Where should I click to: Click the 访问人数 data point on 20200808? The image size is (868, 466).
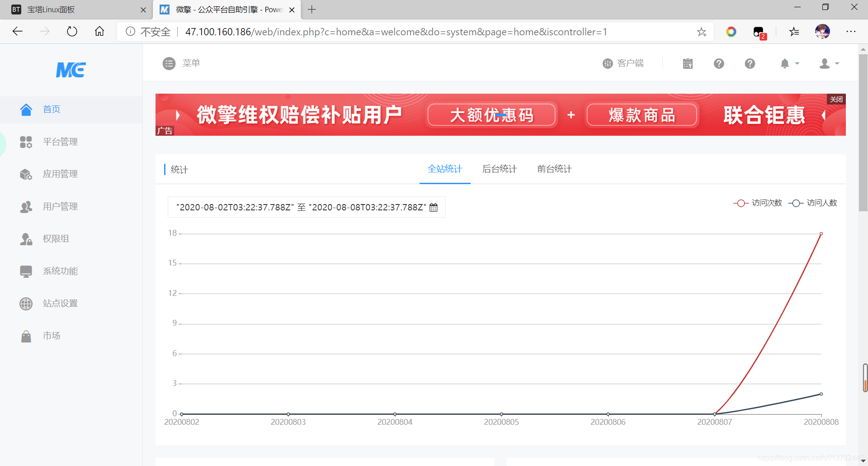pos(821,394)
